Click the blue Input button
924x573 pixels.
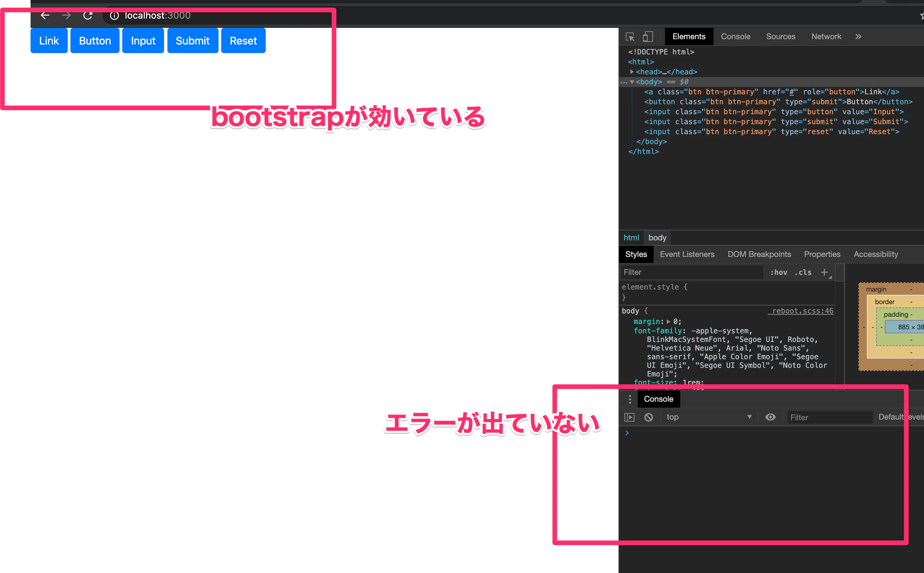(143, 41)
